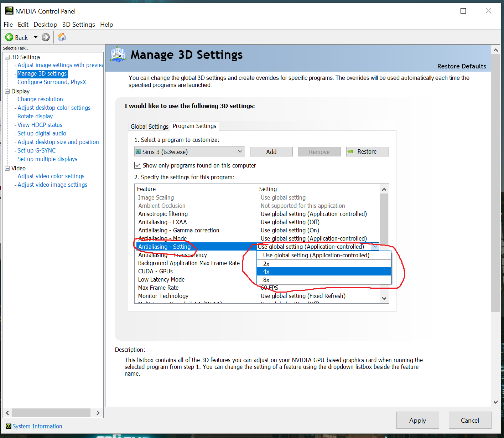Select the Low Latency Mode row
This screenshot has width=504, height=438.
click(x=161, y=279)
